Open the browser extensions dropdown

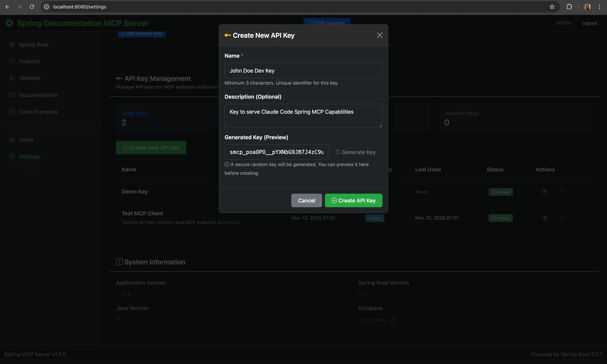tap(569, 7)
